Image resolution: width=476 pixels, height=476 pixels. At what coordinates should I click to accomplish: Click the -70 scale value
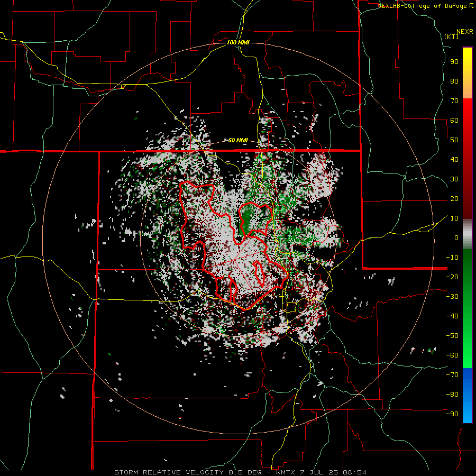[452, 375]
